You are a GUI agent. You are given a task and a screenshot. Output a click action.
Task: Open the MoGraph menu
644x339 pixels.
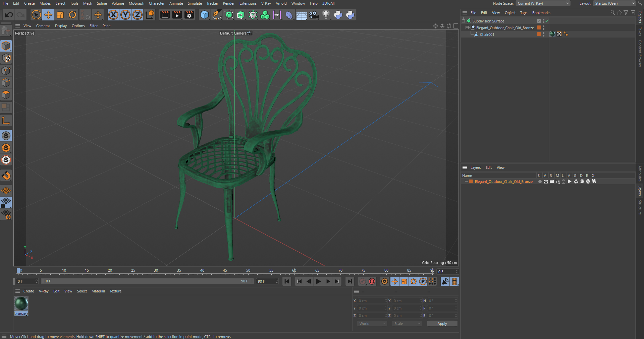[x=136, y=3]
